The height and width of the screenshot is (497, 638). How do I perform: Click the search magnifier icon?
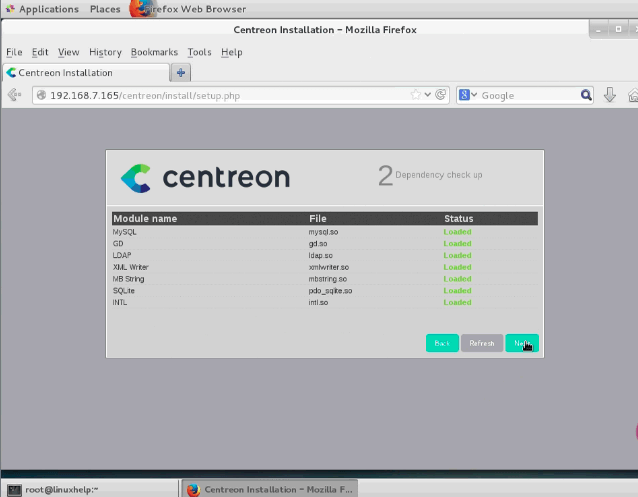coord(586,95)
